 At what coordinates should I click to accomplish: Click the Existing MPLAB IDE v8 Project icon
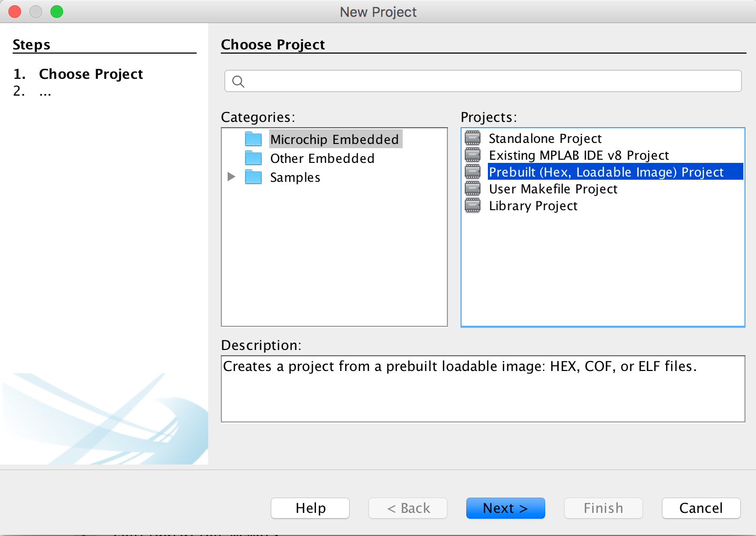472,154
